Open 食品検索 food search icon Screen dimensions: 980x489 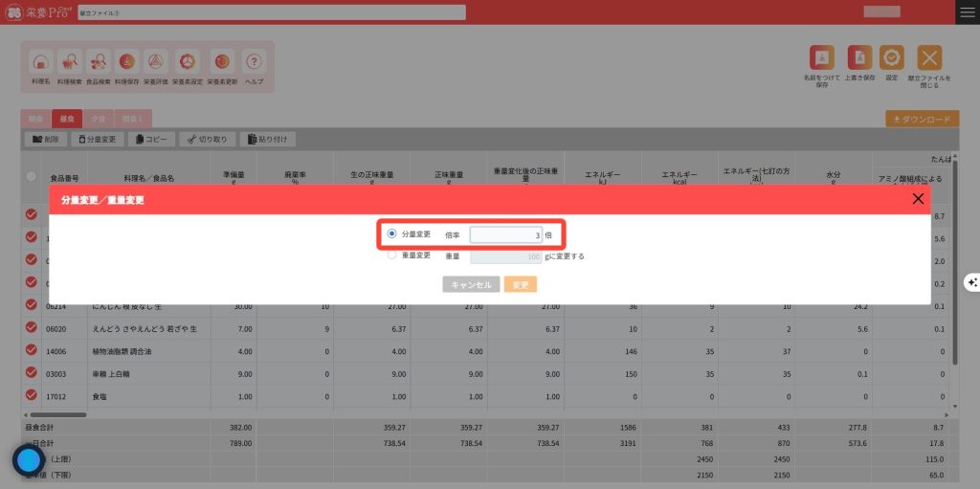(x=98, y=63)
